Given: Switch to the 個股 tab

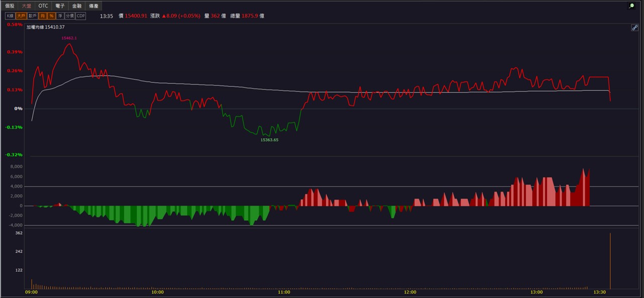Looking at the screenshot, I should (x=10, y=6).
